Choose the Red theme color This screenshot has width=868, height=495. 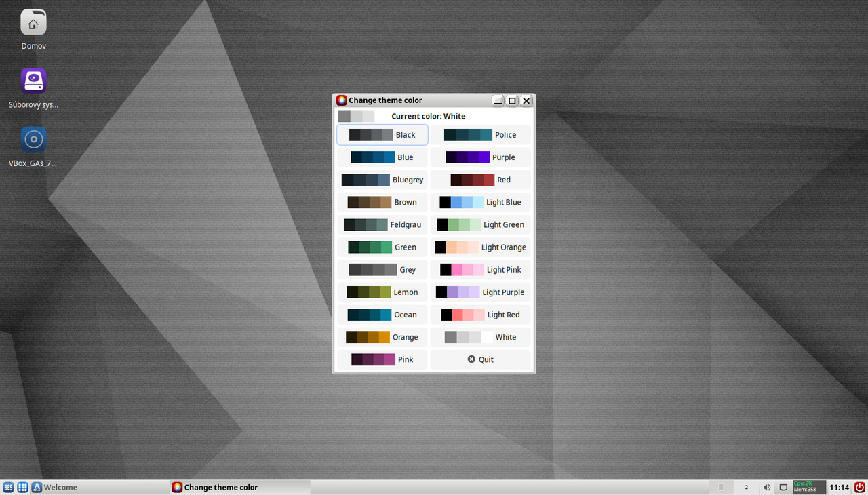tap(480, 180)
